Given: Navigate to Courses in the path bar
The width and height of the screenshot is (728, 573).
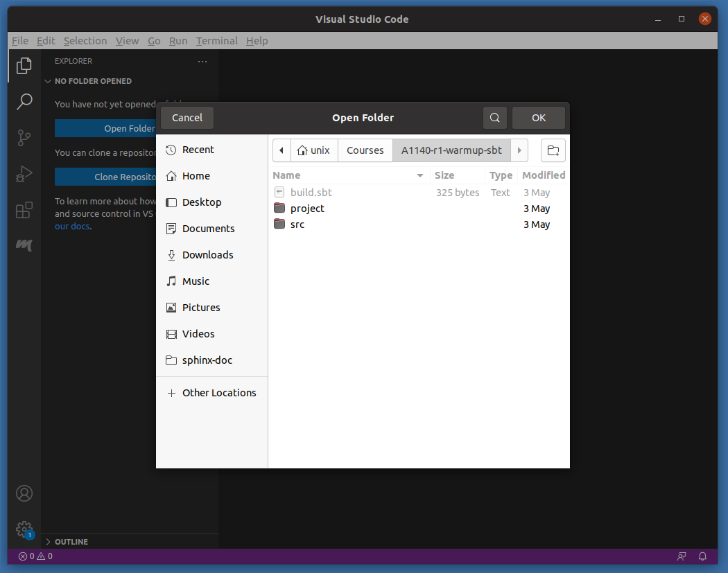Looking at the screenshot, I should [365, 150].
